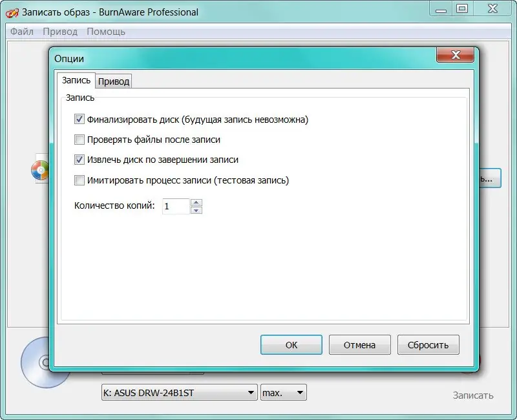517x420 pixels.
Task: Maximize the BurnAware window
Action: pos(462,9)
